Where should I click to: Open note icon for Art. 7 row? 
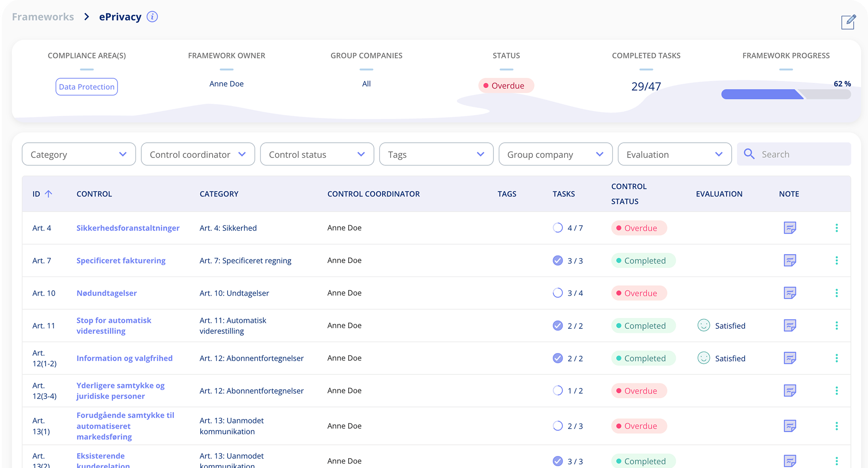point(790,260)
